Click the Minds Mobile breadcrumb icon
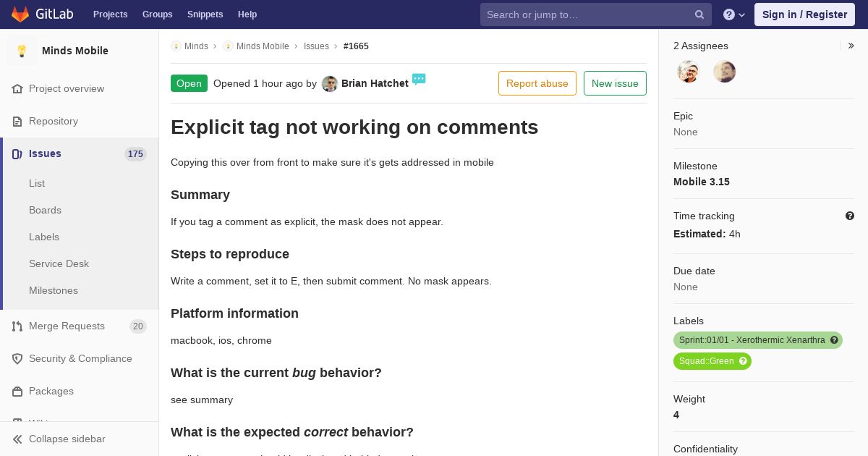The height and width of the screenshot is (456, 868). (x=228, y=46)
